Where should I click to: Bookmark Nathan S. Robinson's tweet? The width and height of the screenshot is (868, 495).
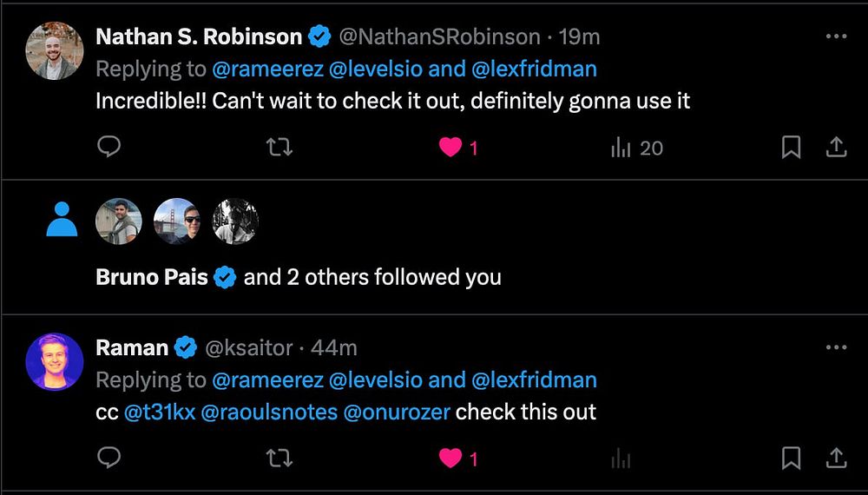(791, 148)
